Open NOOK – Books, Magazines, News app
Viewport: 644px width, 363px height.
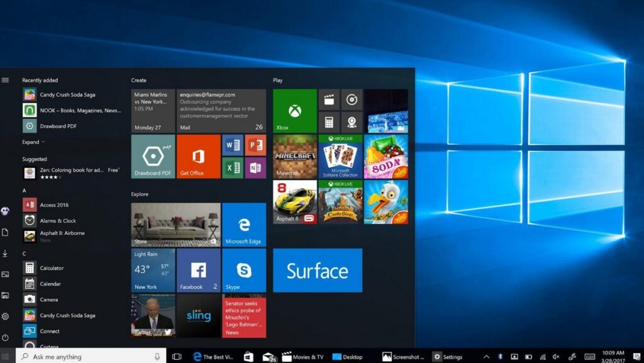coord(72,110)
